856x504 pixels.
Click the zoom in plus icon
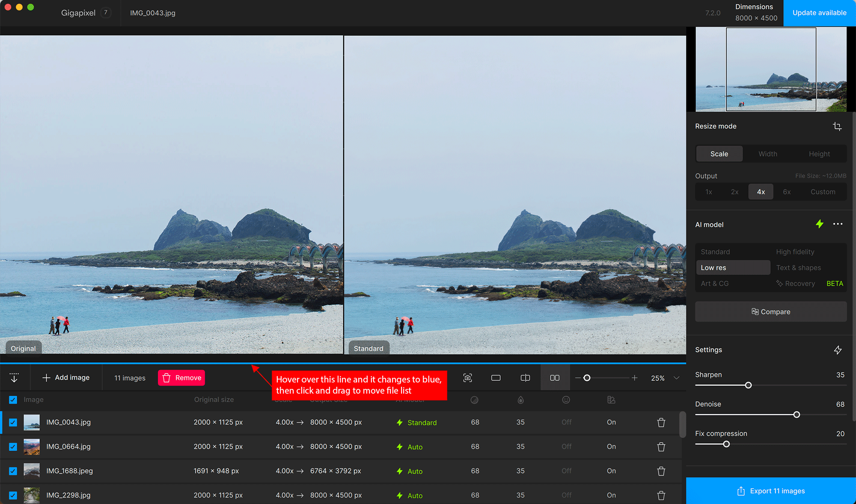tap(635, 378)
